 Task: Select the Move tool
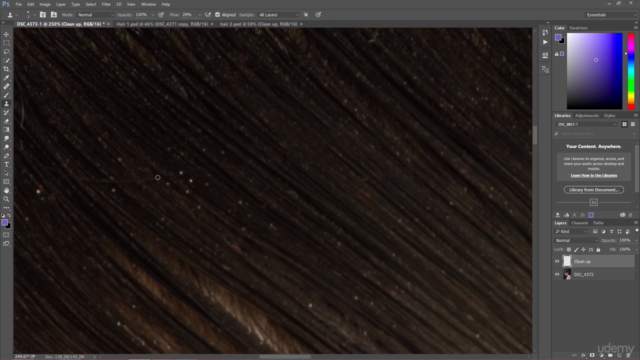pos(6,34)
